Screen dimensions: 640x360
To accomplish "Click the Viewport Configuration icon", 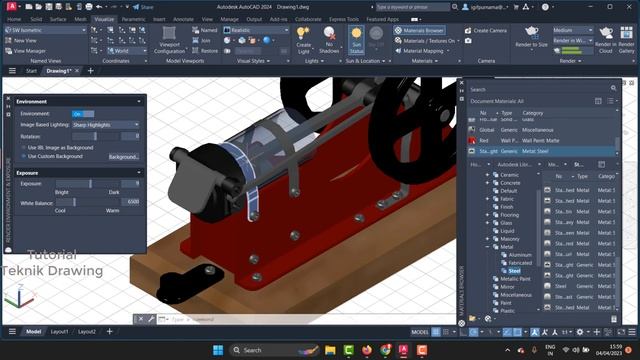I will click(x=169, y=33).
